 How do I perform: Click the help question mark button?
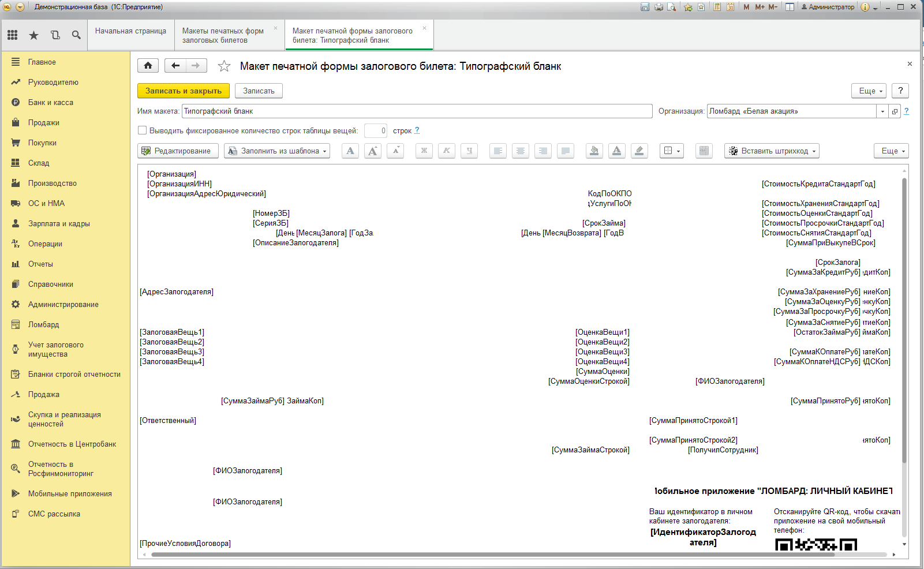tap(900, 91)
